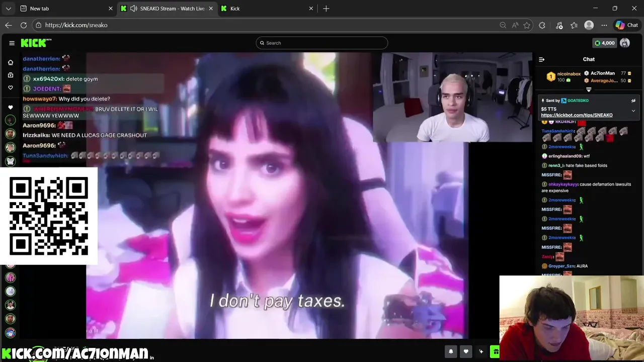Close the New tab browser tab
This screenshot has height=362, width=644.
pos(111,9)
